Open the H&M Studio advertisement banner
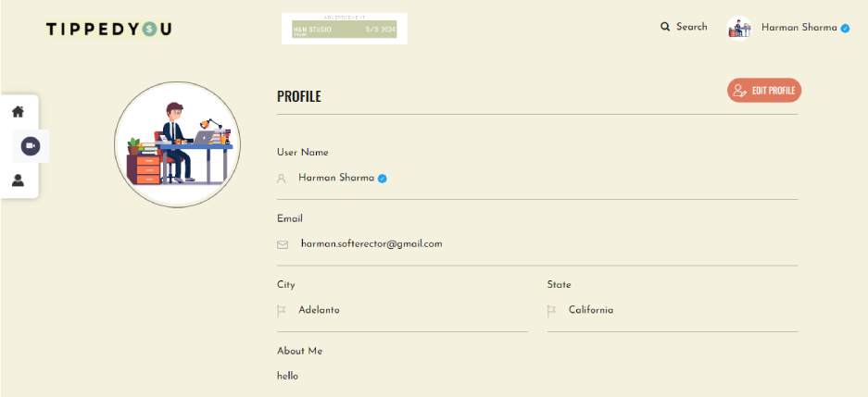Viewport: 868px width, 397px height. (x=344, y=29)
